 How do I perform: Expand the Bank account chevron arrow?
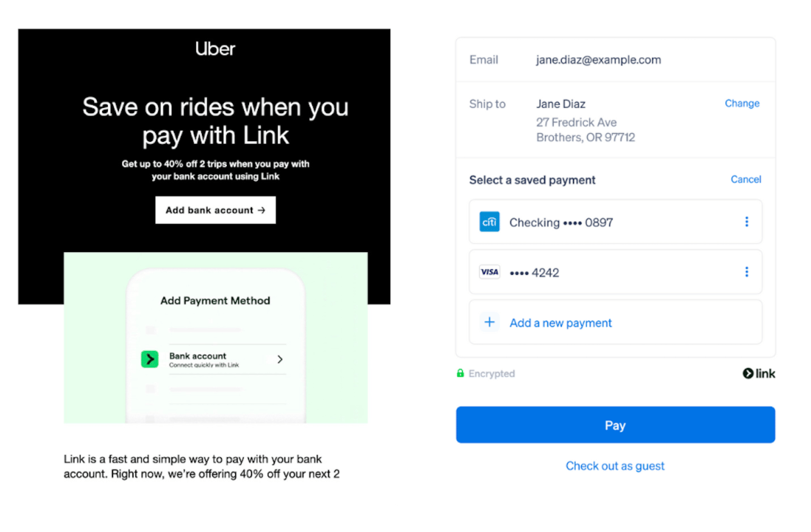coord(279,359)
